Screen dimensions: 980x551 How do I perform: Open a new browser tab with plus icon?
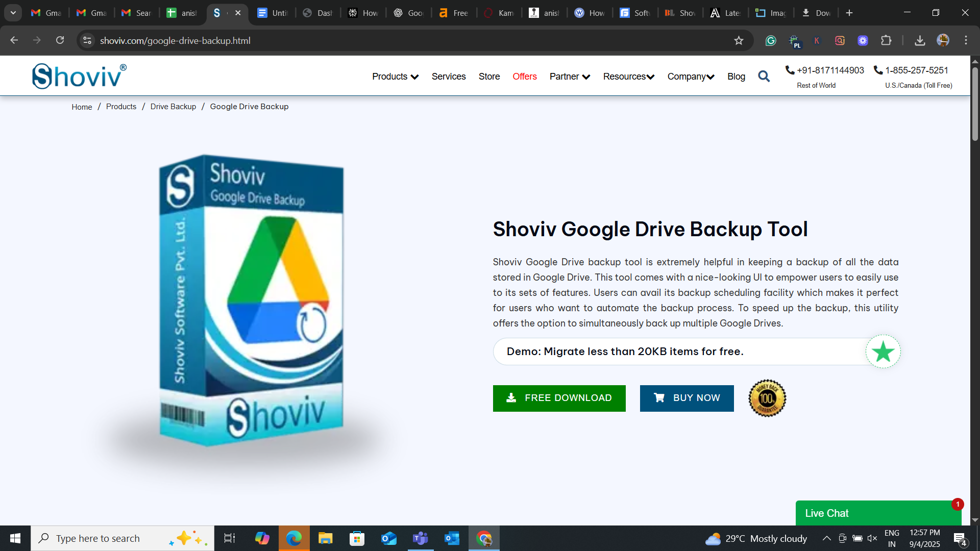click(849, 13)
